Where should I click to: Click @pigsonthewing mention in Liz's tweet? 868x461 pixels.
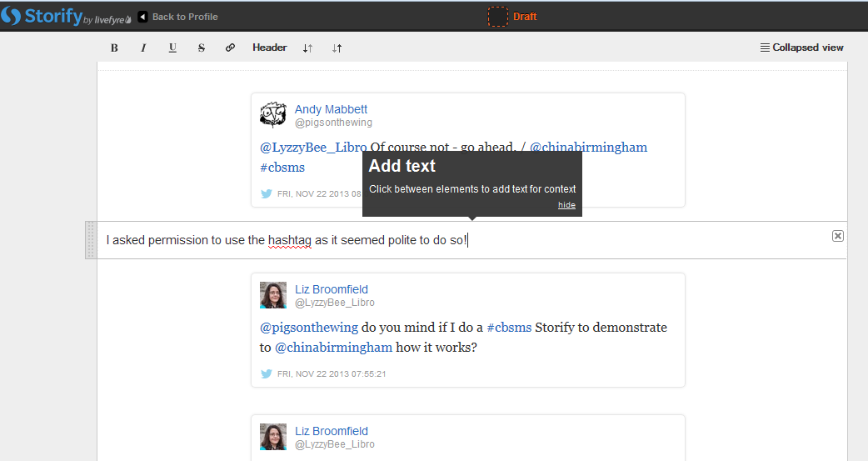[309, 327]
